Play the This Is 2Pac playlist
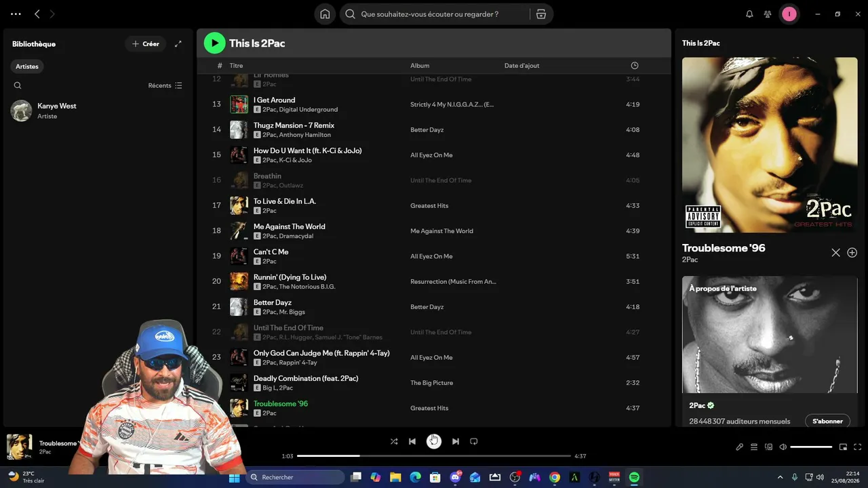This screenshot has height=488, width=868. [x=214, y=43]
